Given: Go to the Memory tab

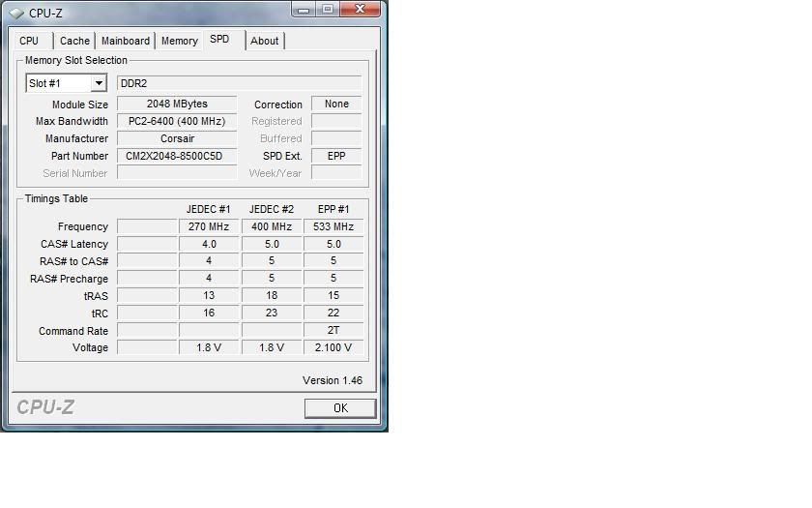Looking at the screenshot, I should coord(179,41).
